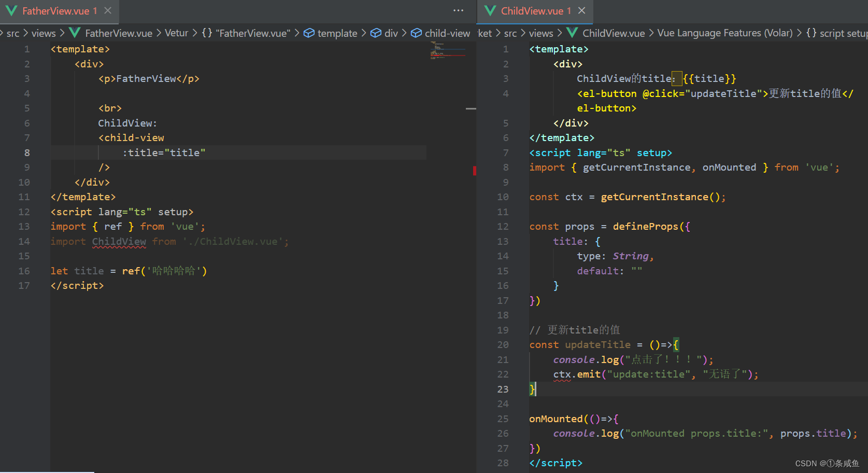Screen dimensions: 868x473
Task: Click the Vue icon in left breadcrumb
Action: click(75, 33)
